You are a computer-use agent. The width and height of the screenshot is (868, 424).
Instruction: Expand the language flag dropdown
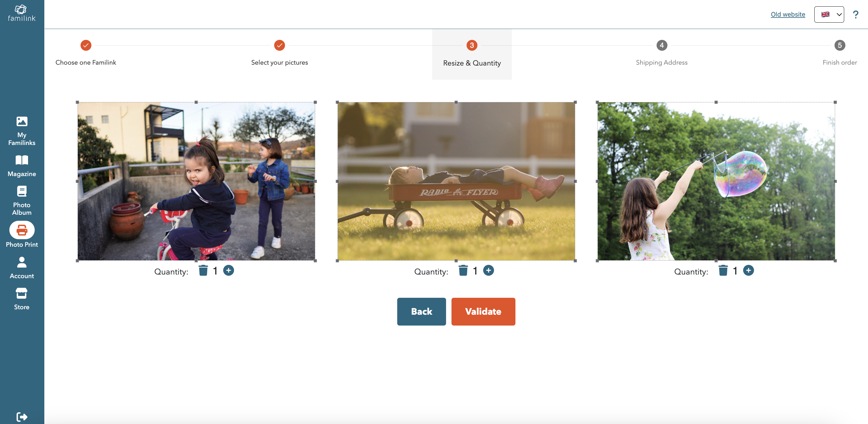click(829, 14)
